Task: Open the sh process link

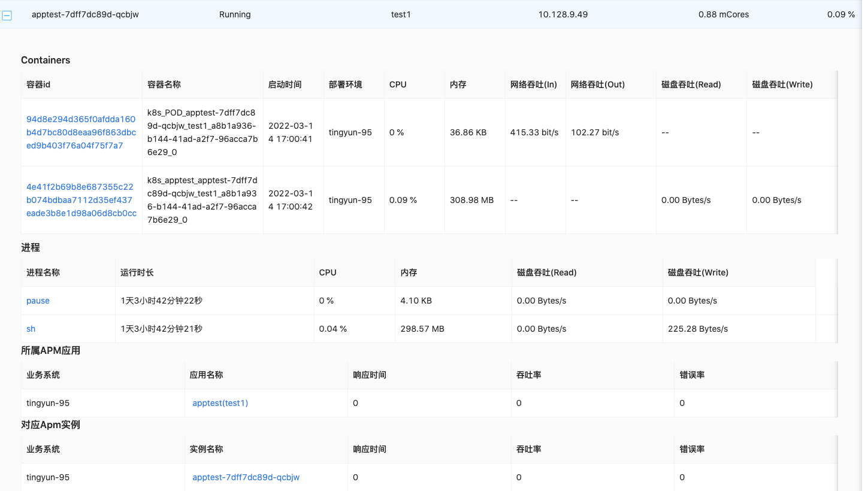Action: pyautogui.click(x=31, y=329)
